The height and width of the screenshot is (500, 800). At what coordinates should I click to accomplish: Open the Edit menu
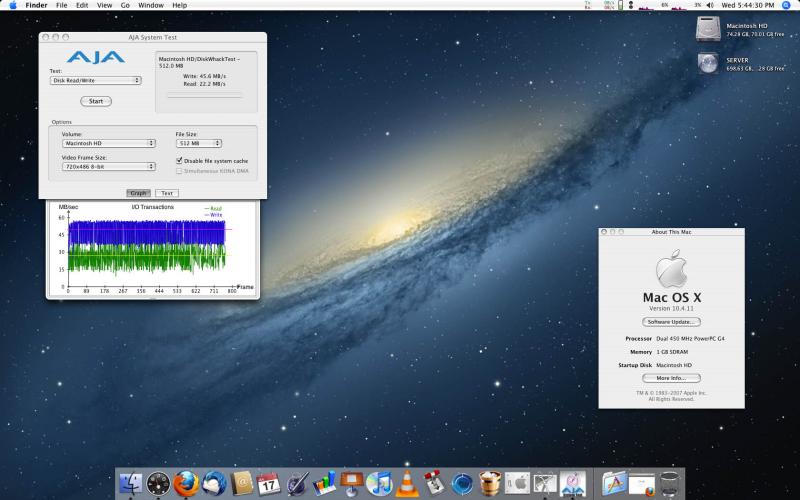click(x=82, y=5)
